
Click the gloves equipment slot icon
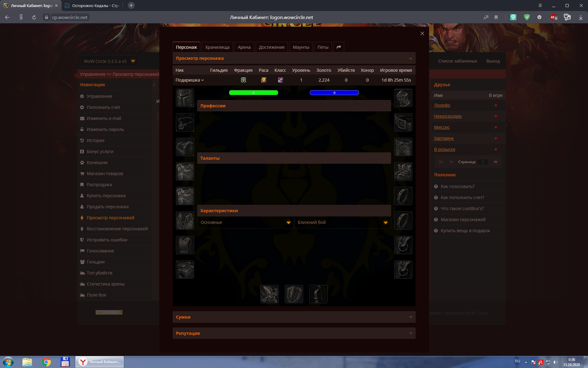coord(403,98)
